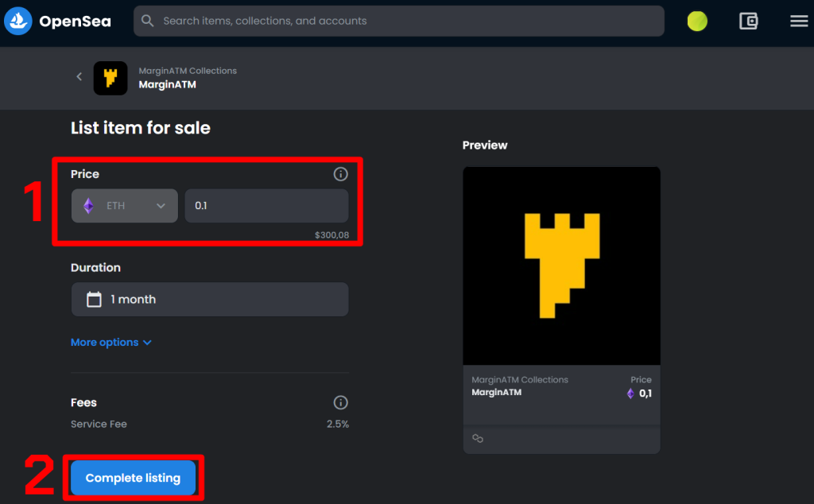The width and height of the screenshot is (814, 504).
Task: Click the Duration label
Action: [x=95, y=268]
